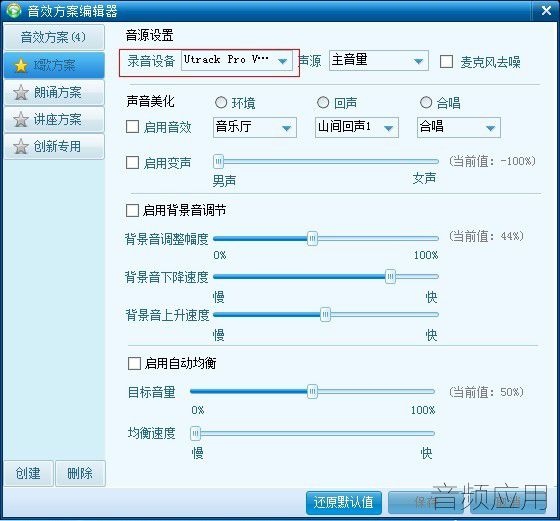Click the star icon beside 创新专用
The image size is (560, 521).
[x=21, y=147]
